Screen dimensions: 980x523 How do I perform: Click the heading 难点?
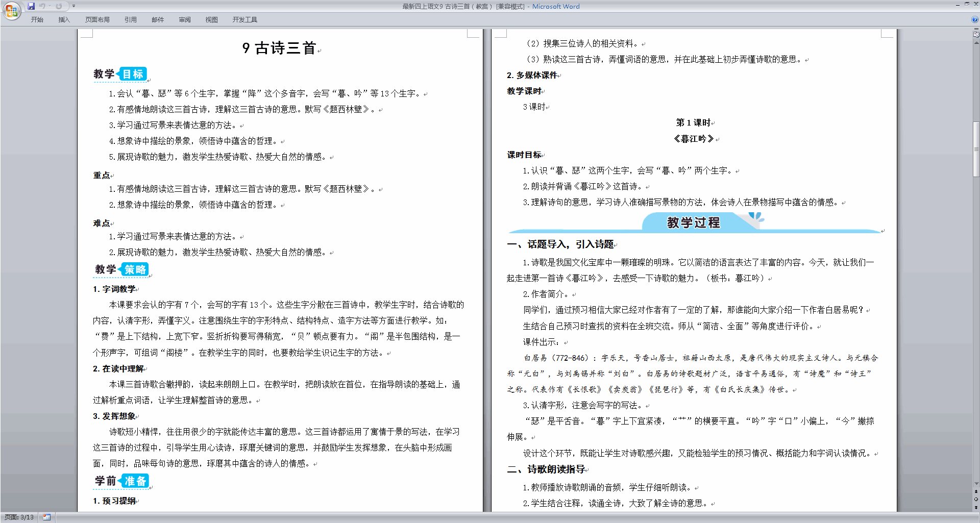(102, 223)
